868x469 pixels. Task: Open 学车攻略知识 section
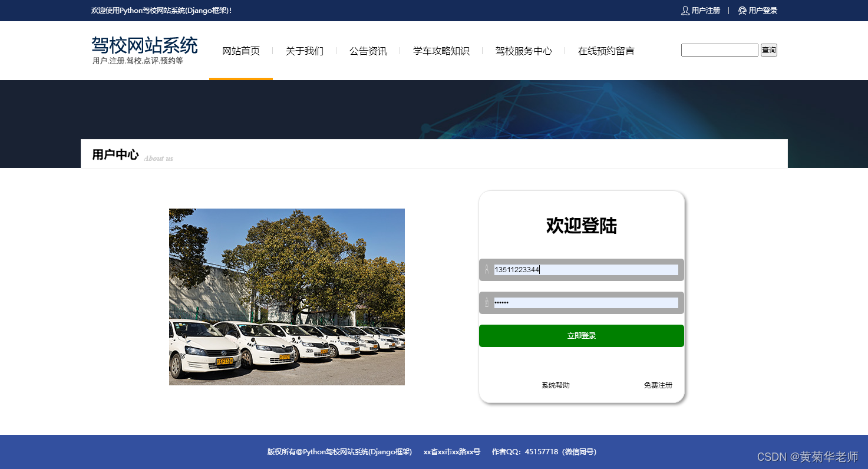click(441, 51)
